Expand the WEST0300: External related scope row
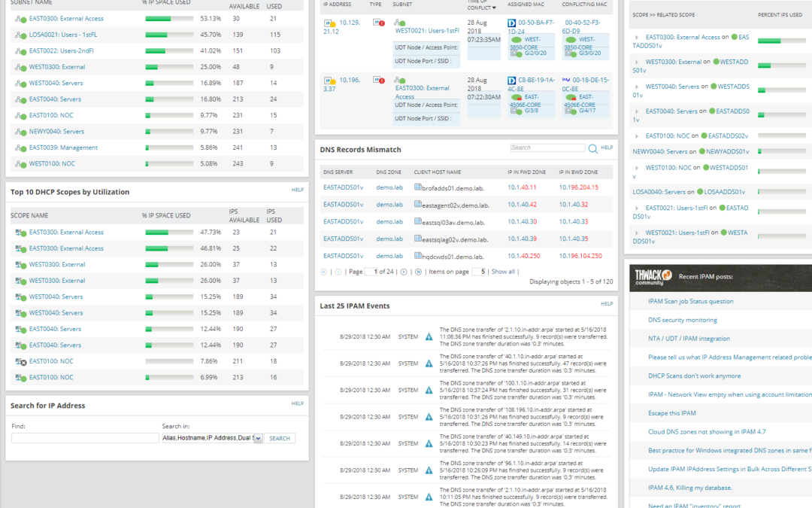The image size is (812, 508). tap(637, 62)
